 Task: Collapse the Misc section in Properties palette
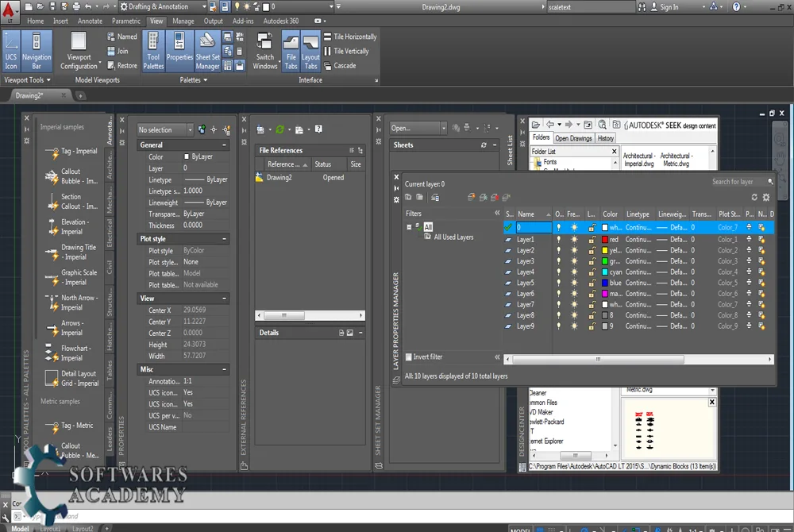225,369
